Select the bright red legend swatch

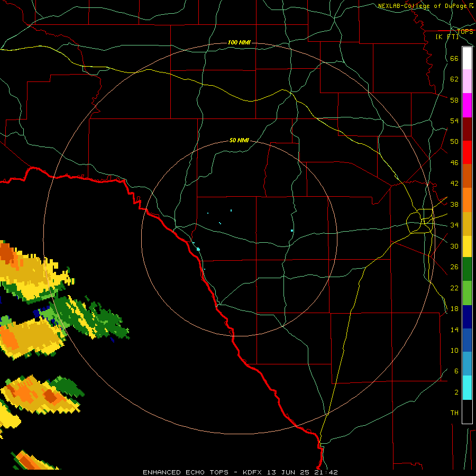click(x=467, y=152)
